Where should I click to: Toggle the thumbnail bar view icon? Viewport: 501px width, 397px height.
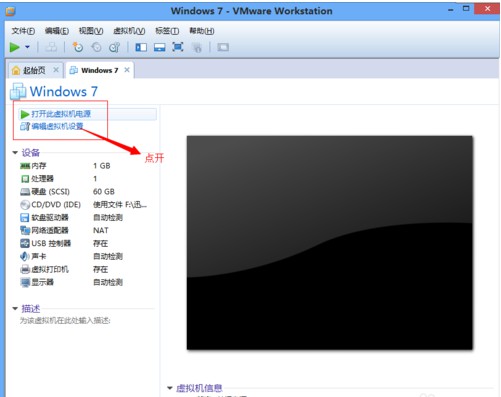coord(160,47)
